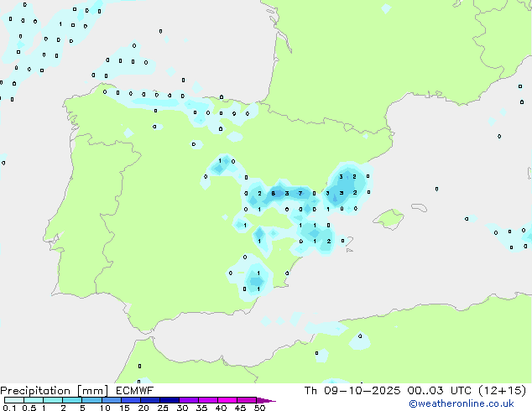Pick the dark navy legend swatch at 25
Image resolution: width=532 pixels, height=411 pixels.
tap(169, 400)
